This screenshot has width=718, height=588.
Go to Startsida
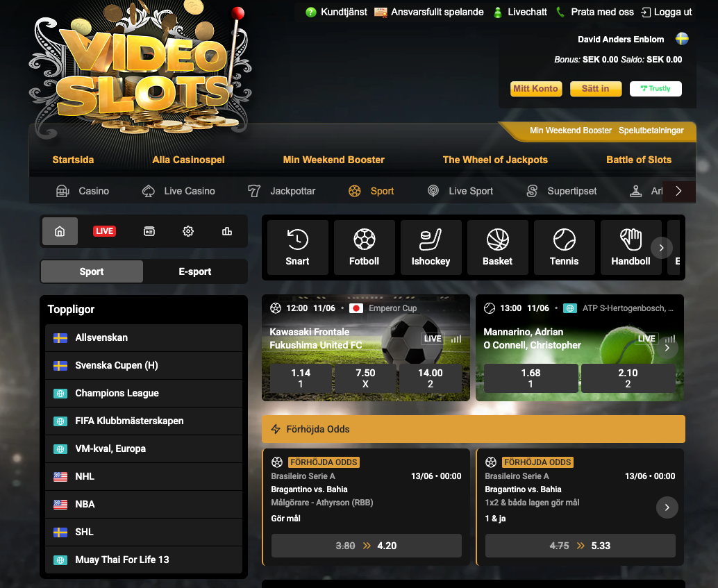(74, 160)
